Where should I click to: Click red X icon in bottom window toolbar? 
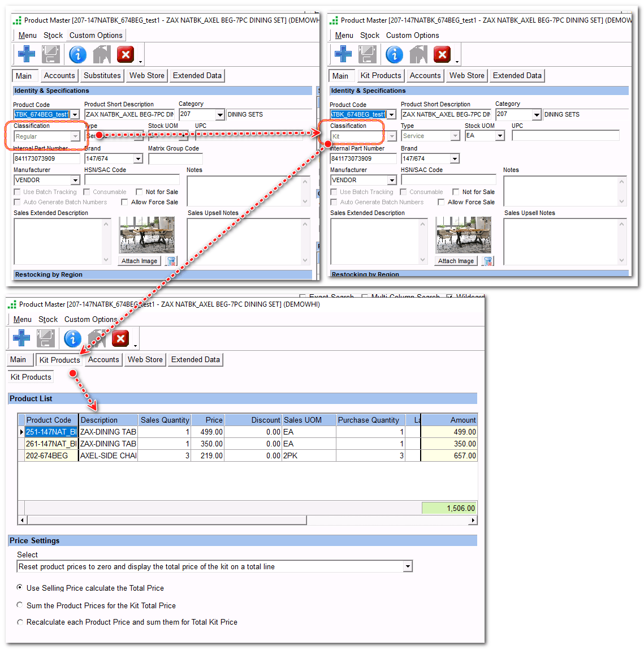[x=120, y=339]
